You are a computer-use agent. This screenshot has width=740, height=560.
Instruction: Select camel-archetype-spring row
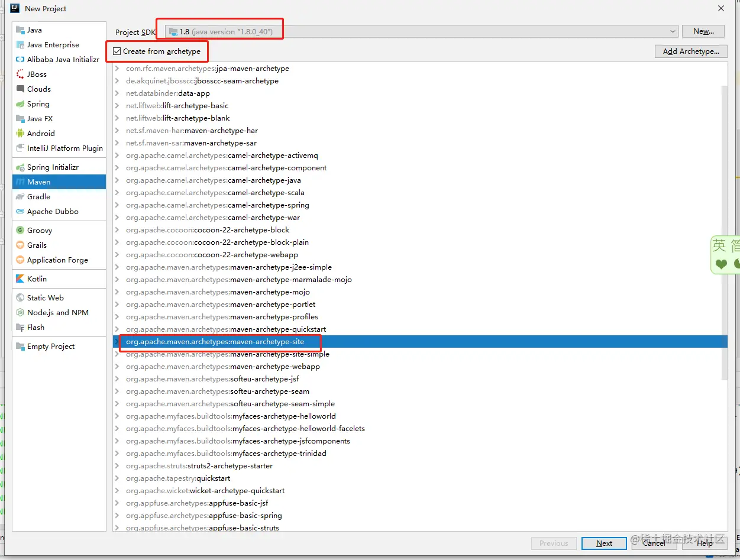tap(420, 205)
